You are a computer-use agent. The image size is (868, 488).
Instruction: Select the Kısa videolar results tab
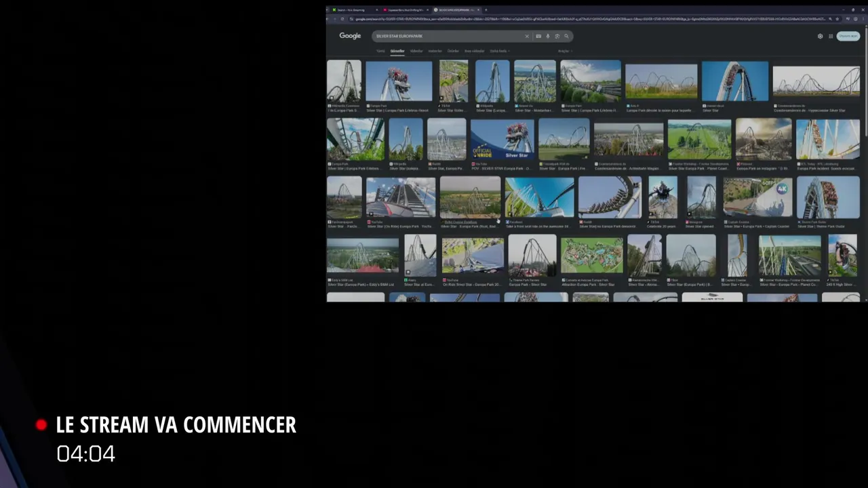point(474,51)
